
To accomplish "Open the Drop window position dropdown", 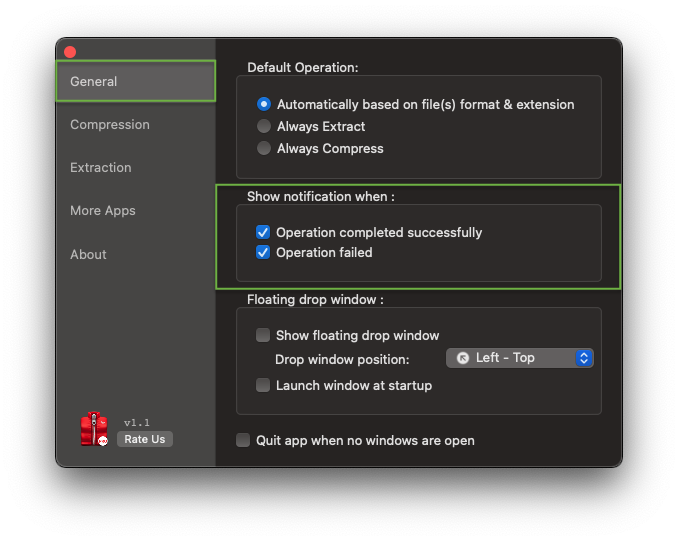I will tap(520, 358).
